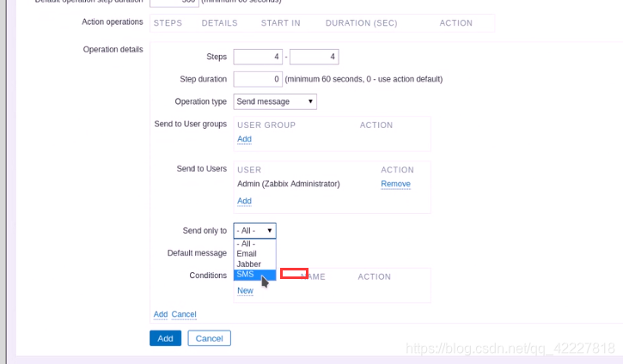Click the DURATION (SEC) column header
This screenshot has width=623, height=364.
pos(362,23)
